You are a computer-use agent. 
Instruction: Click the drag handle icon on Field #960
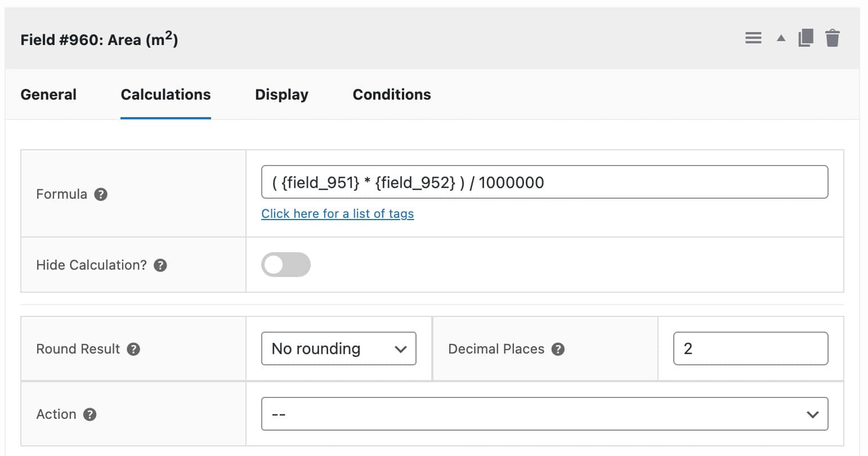tap(753, 38)
